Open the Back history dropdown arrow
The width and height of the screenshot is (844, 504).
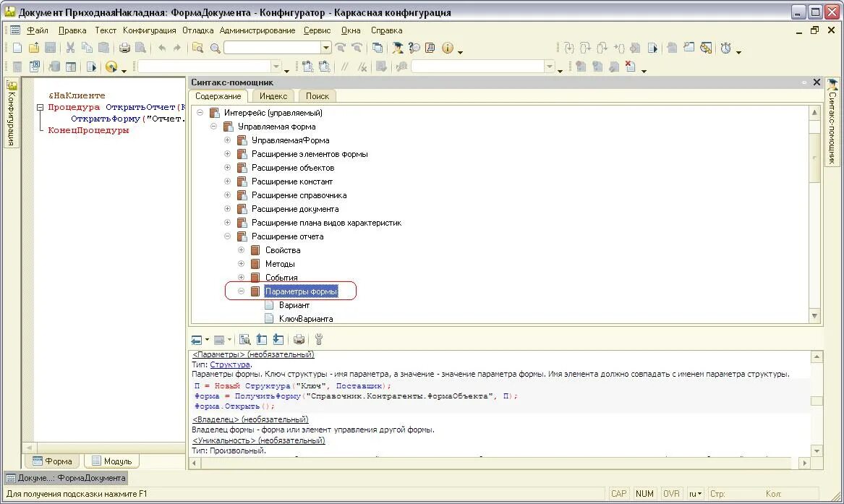pos(208,340)
